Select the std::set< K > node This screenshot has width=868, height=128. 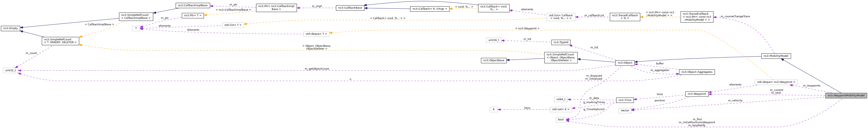click(561, 109)
